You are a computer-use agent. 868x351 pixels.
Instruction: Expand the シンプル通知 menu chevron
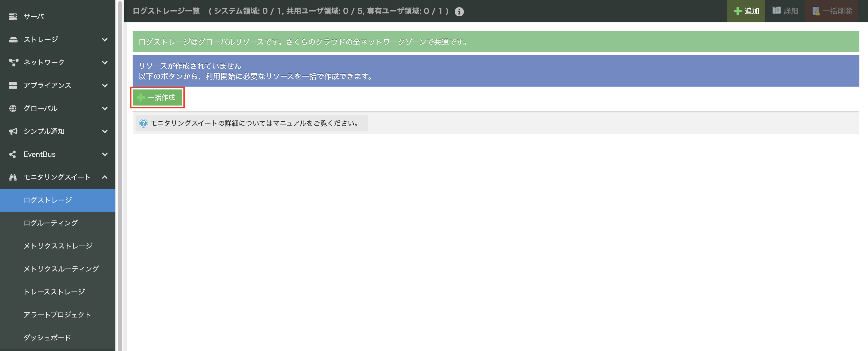[x=105, y=131]
